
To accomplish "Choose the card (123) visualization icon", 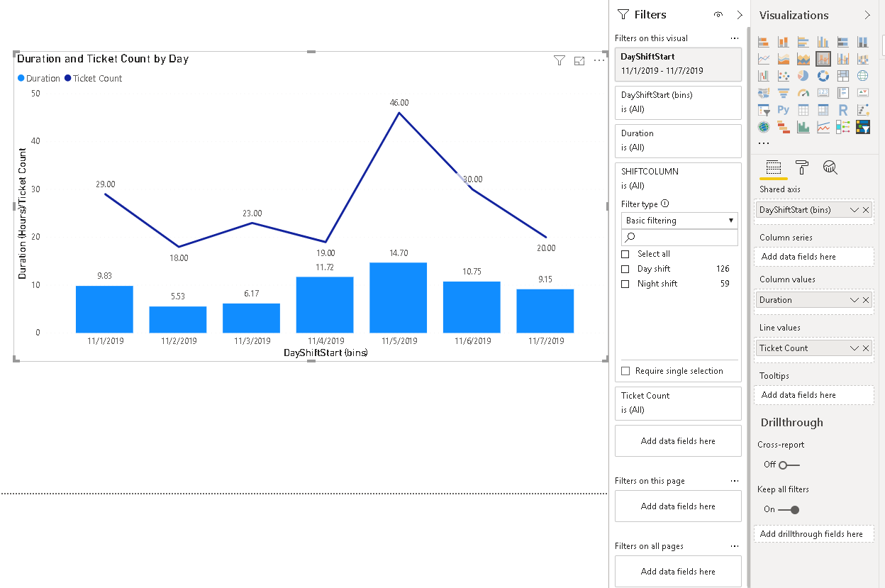I will (x=823, y=93).
